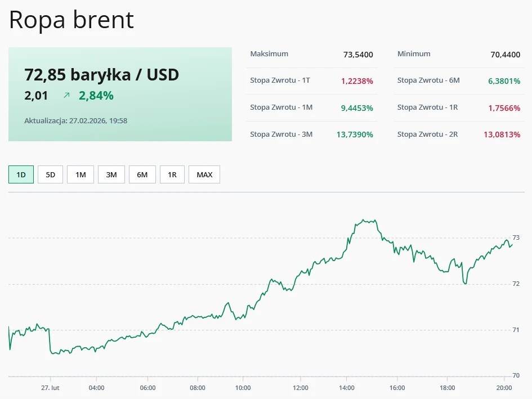Viewport: 532px width, 399px height.
Task: Switch to the 1M chart view
Action: [x=80, y=174]
